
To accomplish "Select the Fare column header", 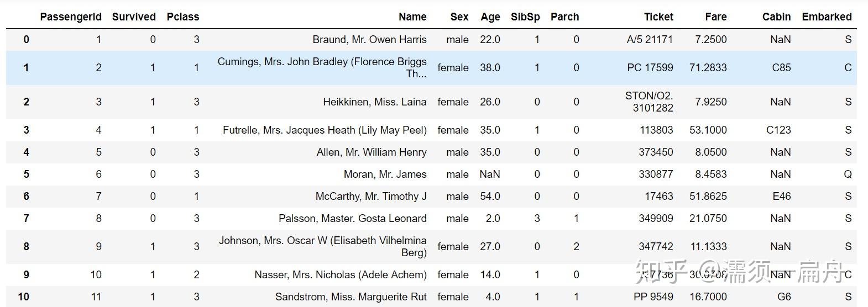I will point(715,17).
